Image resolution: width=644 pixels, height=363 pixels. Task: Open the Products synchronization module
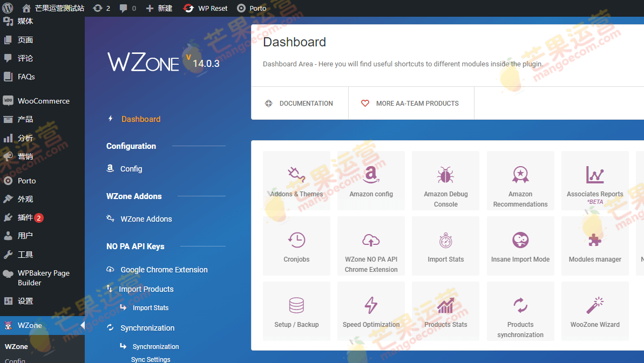click(520, 311)
